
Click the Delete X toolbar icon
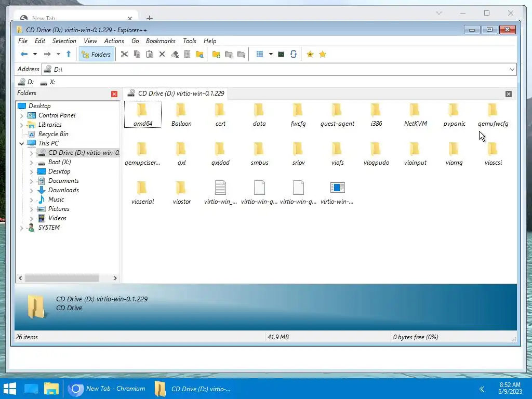click(162, 54)
